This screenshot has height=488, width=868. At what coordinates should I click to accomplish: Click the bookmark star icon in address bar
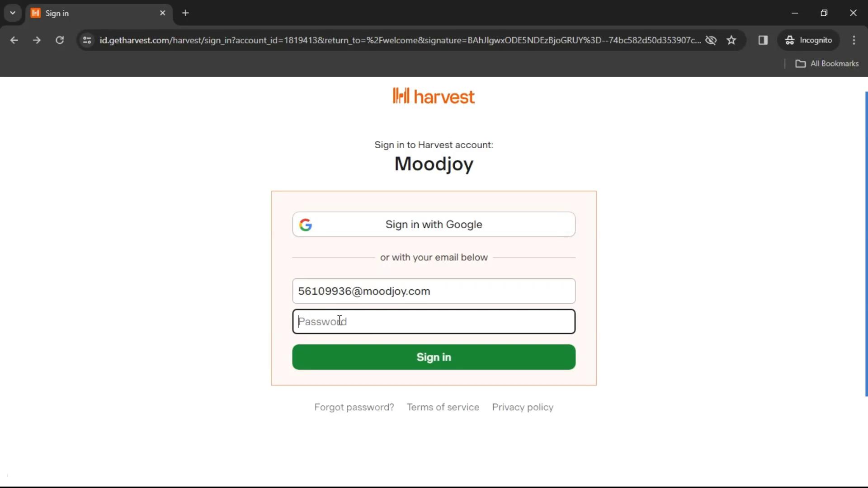[731, 40]
